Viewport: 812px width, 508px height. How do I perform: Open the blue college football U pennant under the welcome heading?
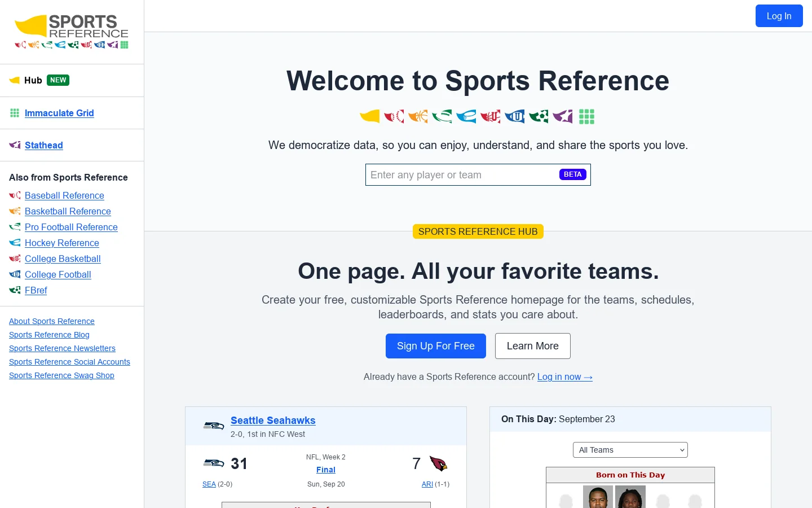click(514, 116)
